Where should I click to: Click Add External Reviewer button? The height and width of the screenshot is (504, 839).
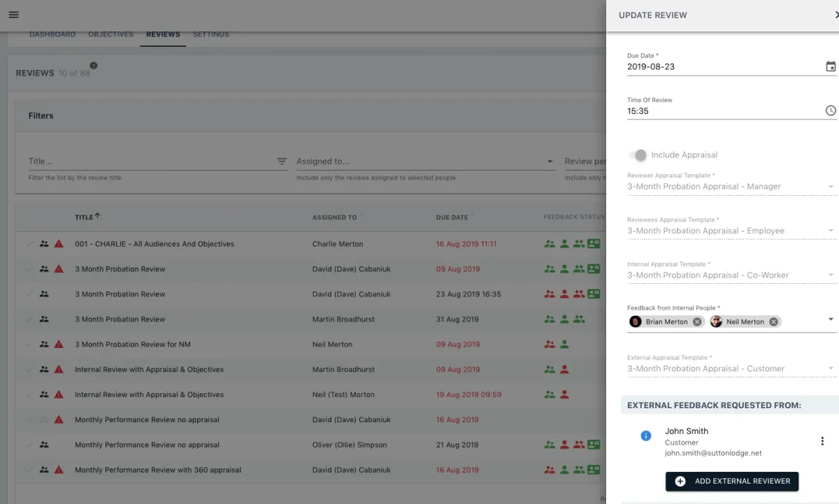732,481
